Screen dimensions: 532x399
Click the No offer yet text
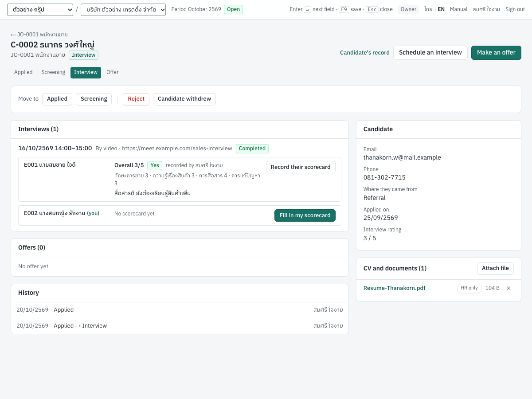tap(33, 266)
